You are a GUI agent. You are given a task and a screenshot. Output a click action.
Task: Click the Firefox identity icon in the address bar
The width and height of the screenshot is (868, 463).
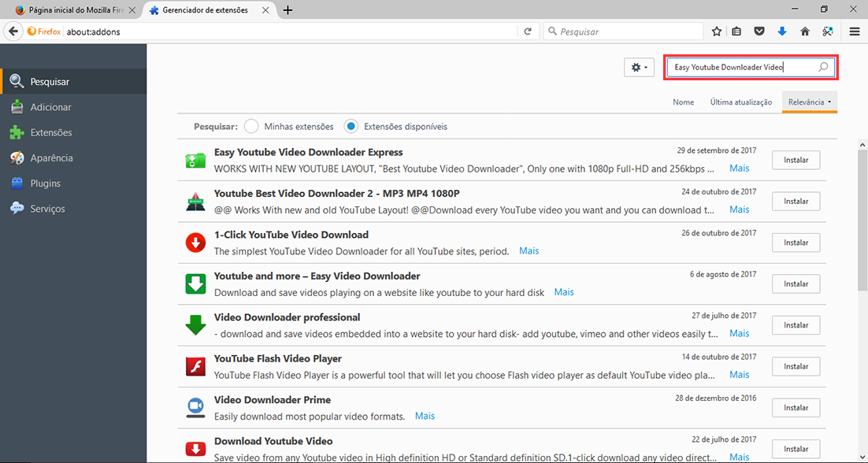tap(44, 31)
